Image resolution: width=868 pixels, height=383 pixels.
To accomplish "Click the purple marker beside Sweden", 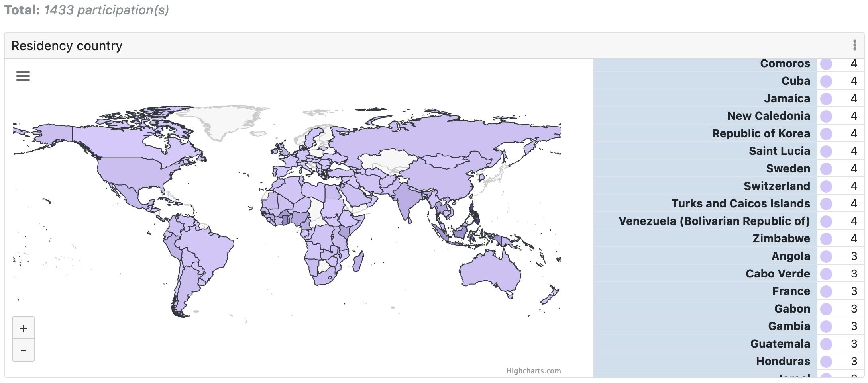I will [x=826, y=168].
